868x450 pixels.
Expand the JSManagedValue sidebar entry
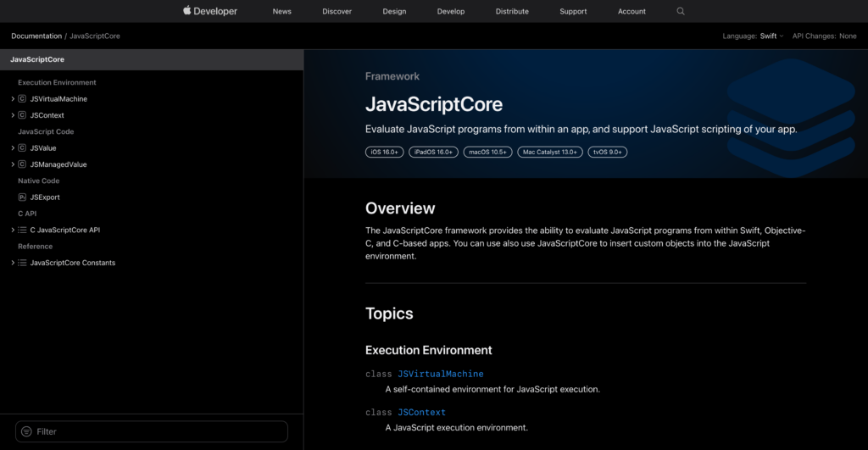click(13, 164)
